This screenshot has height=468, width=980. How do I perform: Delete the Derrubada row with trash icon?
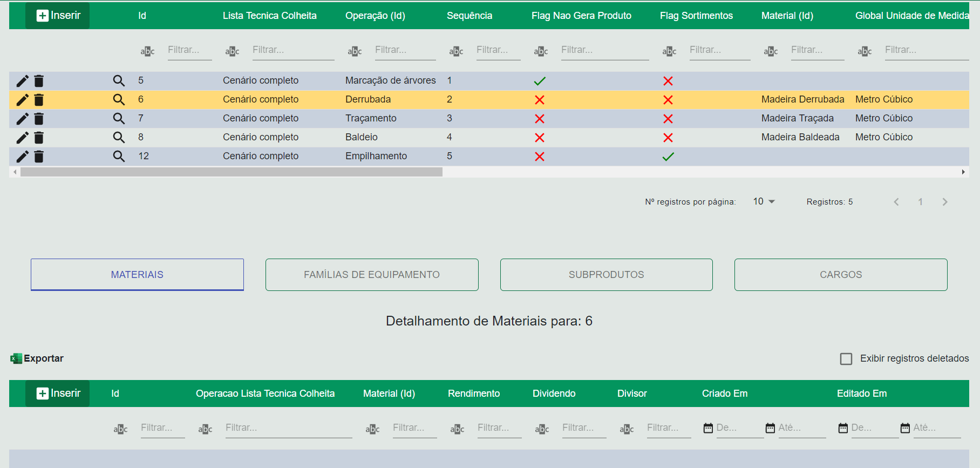tap(39, 100)
